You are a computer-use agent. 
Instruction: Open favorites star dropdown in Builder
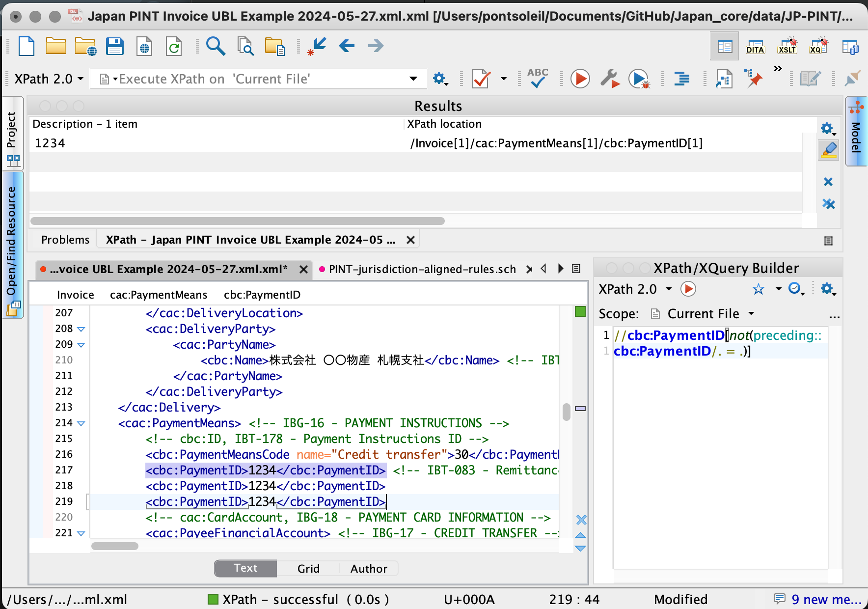pos(778,289)
